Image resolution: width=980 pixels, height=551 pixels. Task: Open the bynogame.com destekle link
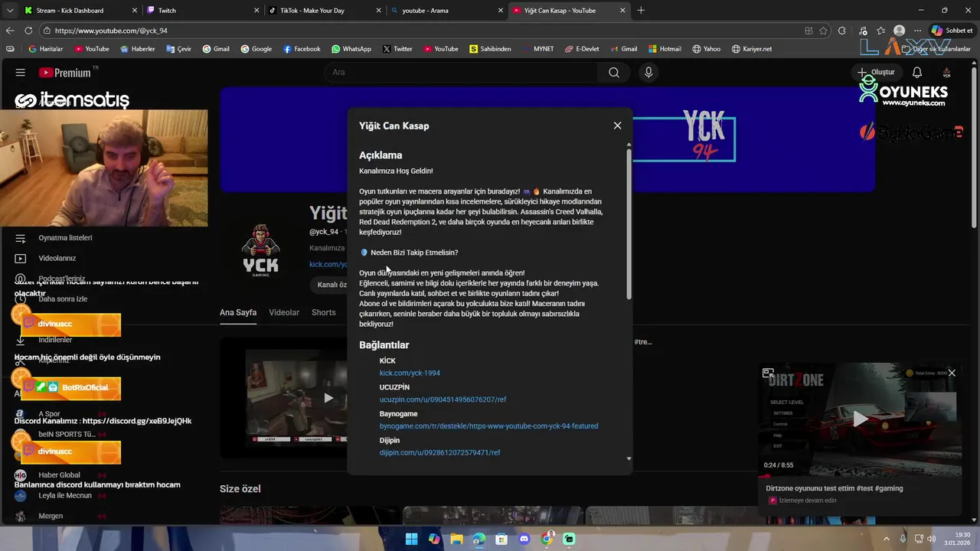488,425
